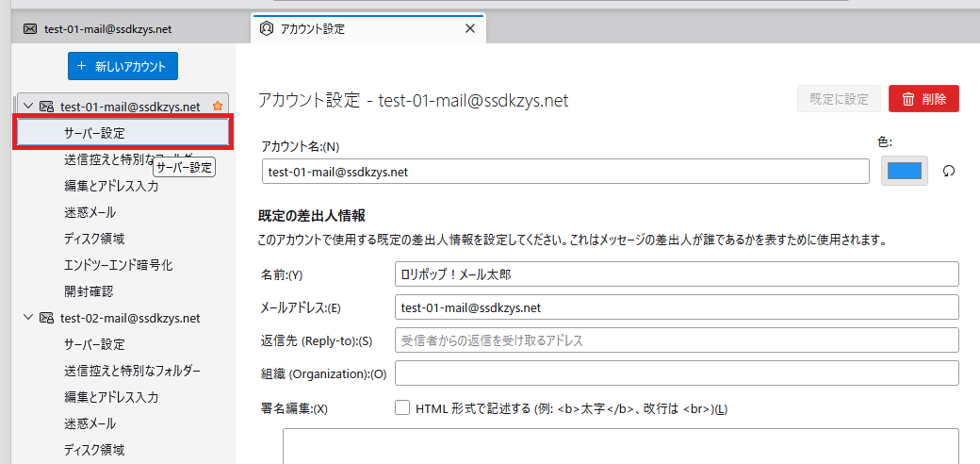This screenshot has height=464, width=980.
Task: Click the reset account color icon
Action: point(949,172)
